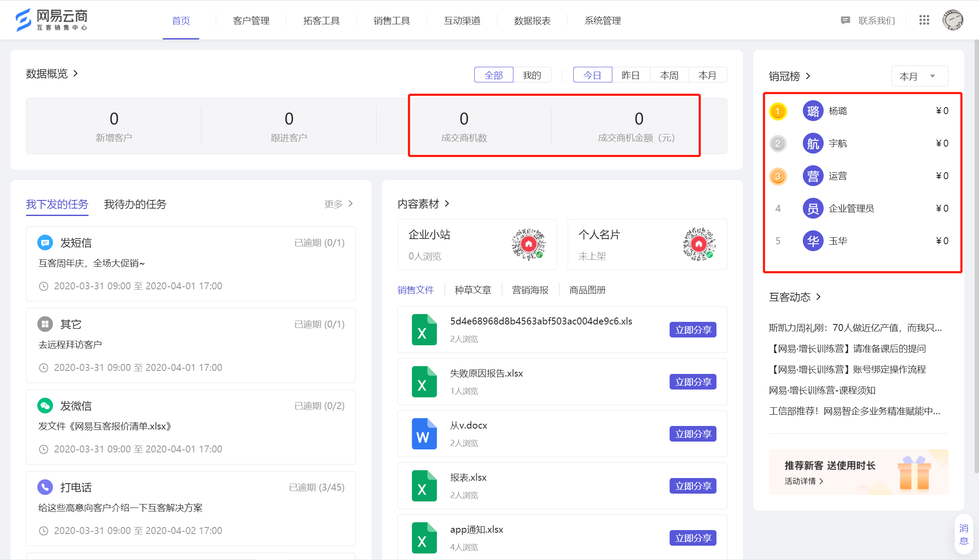Click the 网易云商 logo
This screenshot has height=560, width=979.
tap(52, 20)
